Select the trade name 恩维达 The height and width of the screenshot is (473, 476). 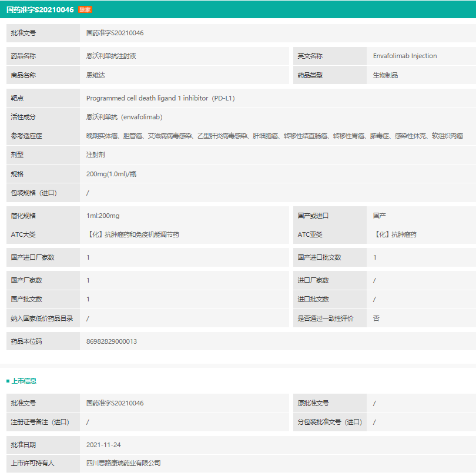click(96, 75)
